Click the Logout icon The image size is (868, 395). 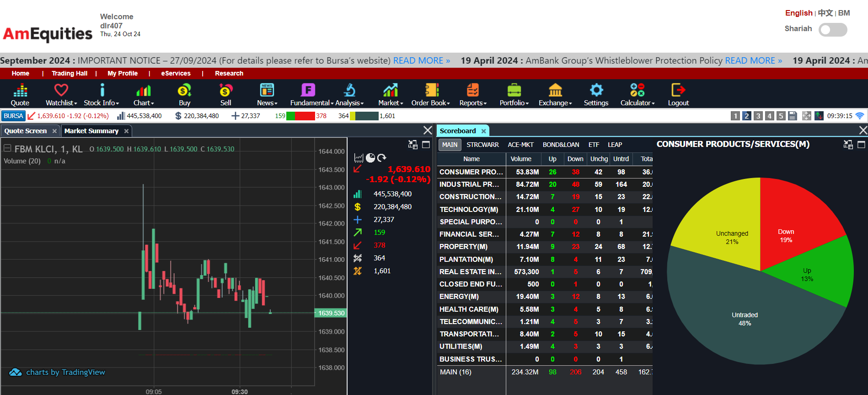[x=678, y=91]
